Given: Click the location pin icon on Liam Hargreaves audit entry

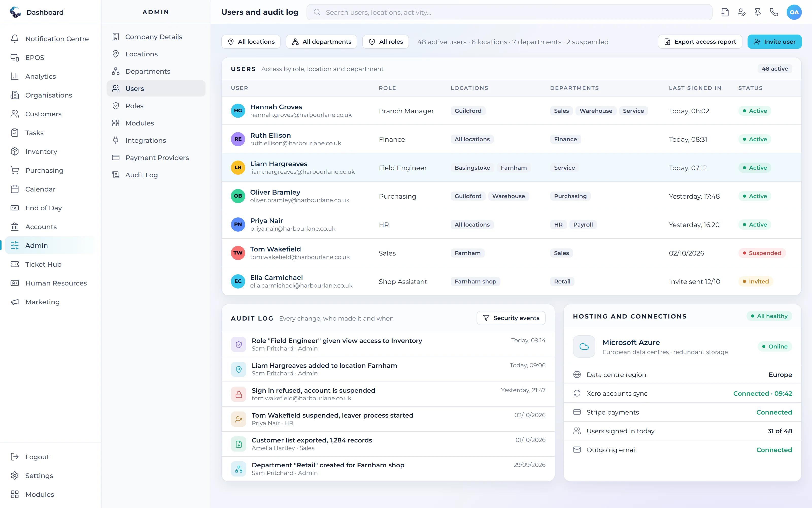Looking at the screenshot, I should [x=239, y=369].
